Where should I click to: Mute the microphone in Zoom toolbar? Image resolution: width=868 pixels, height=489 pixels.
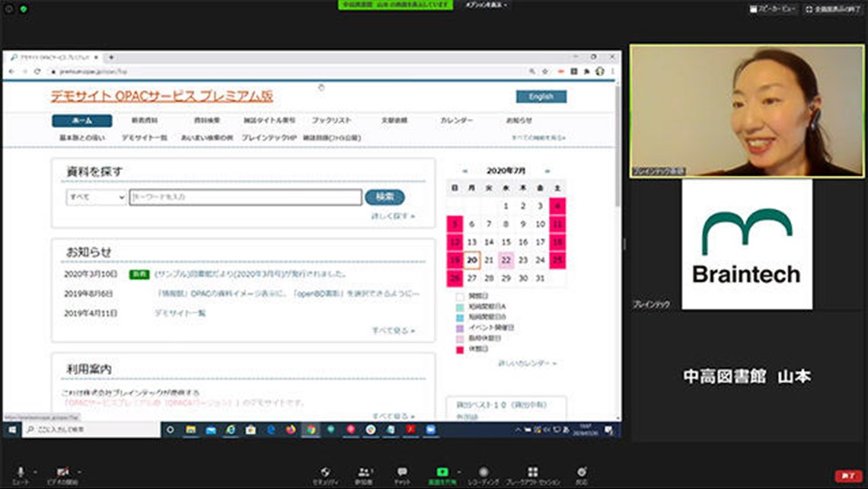tap(21, 472)
